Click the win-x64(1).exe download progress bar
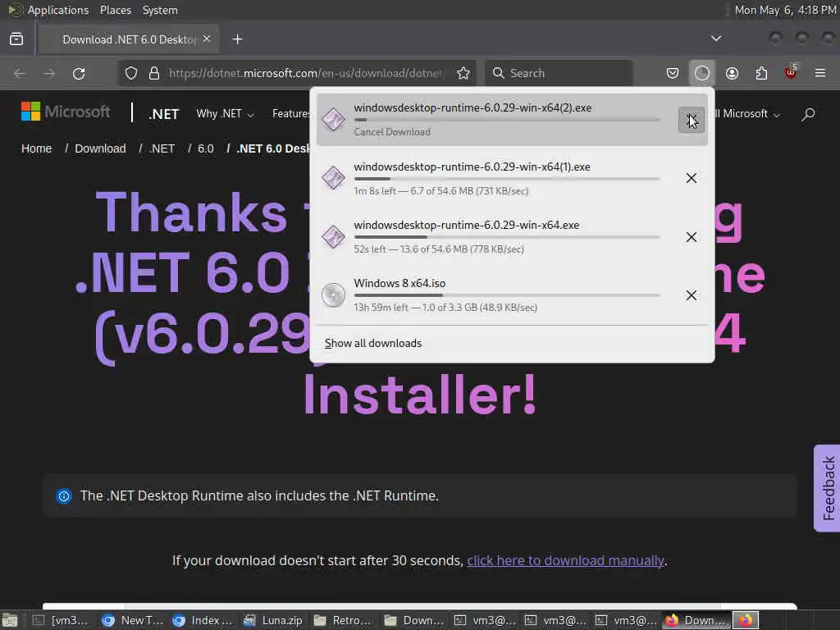 507,178
